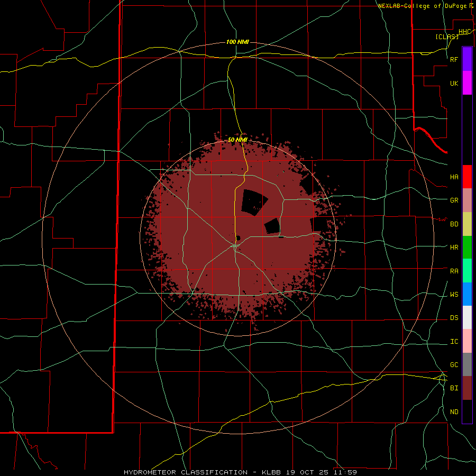Viewport: 476px width, 476px height.
Task: Click the 50 NMI range ring label
Action: tap(237, 140)
